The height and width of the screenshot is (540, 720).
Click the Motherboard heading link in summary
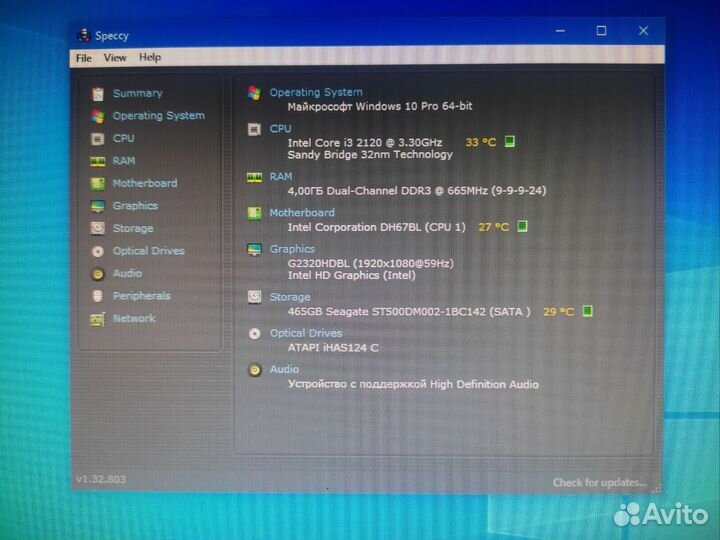302,213
